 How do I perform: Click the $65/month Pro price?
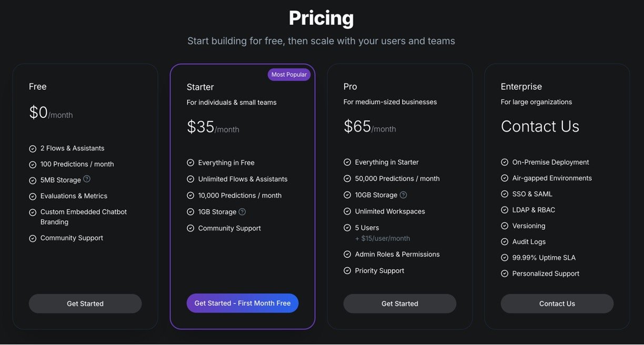[369, 127]
